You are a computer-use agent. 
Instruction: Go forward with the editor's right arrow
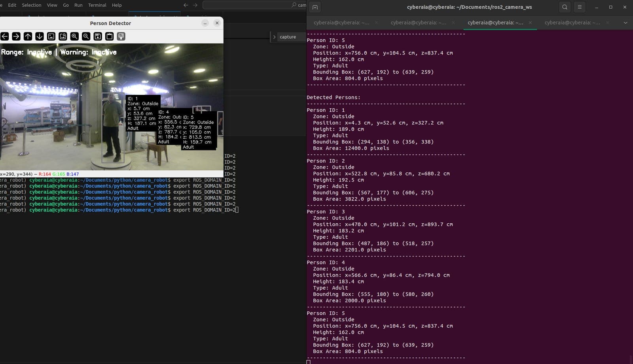195,5
